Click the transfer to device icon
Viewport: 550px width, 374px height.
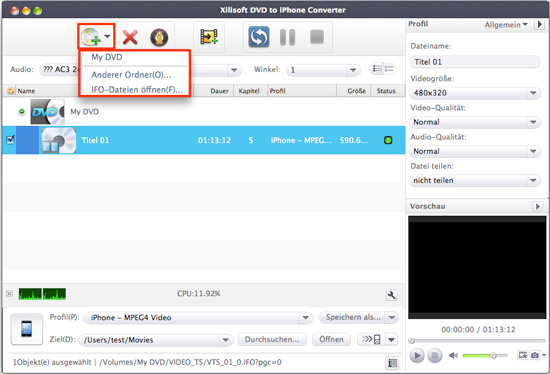coord(371,339)
